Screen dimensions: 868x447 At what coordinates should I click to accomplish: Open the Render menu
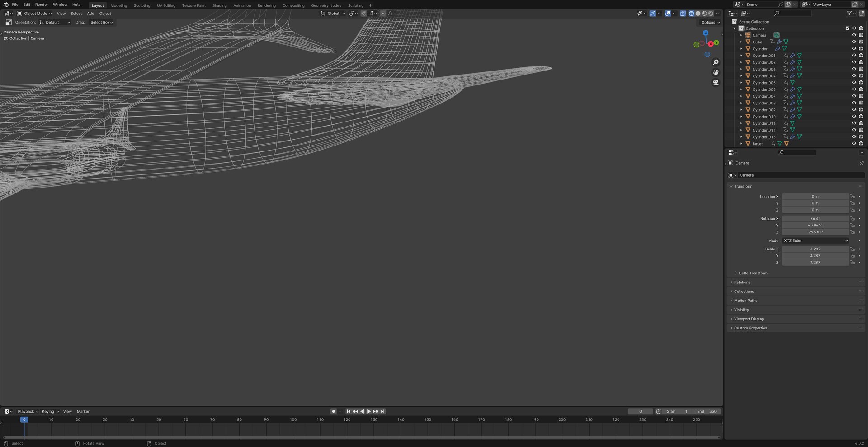42,5
